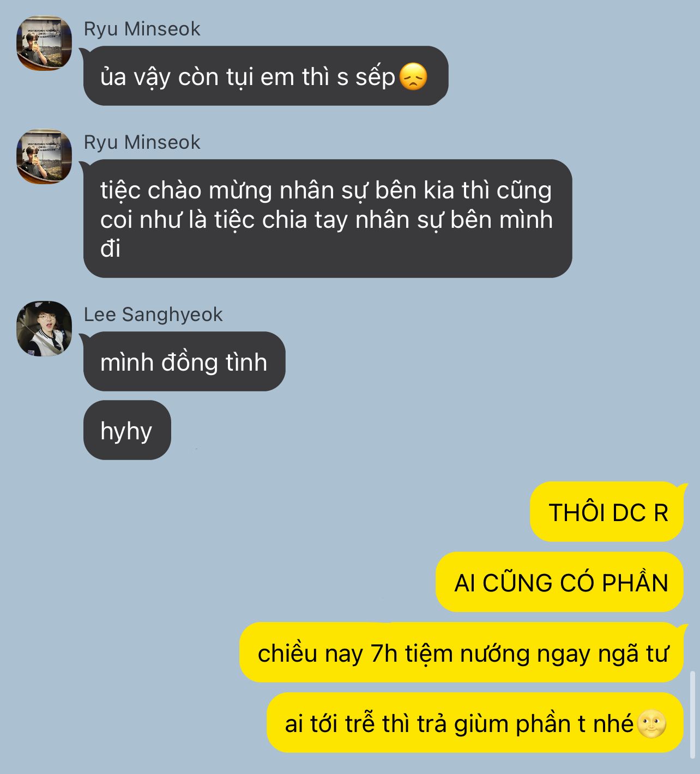Select the 'hyhy' message bubble
The width and height of the screenshot is (700, 774).
127,430
